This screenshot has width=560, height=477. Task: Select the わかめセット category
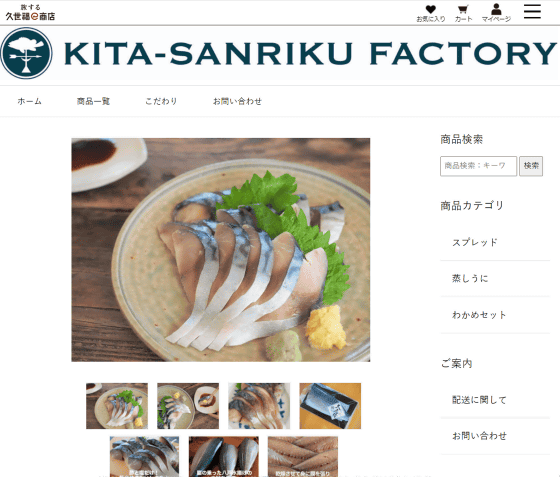pos(495,315)
